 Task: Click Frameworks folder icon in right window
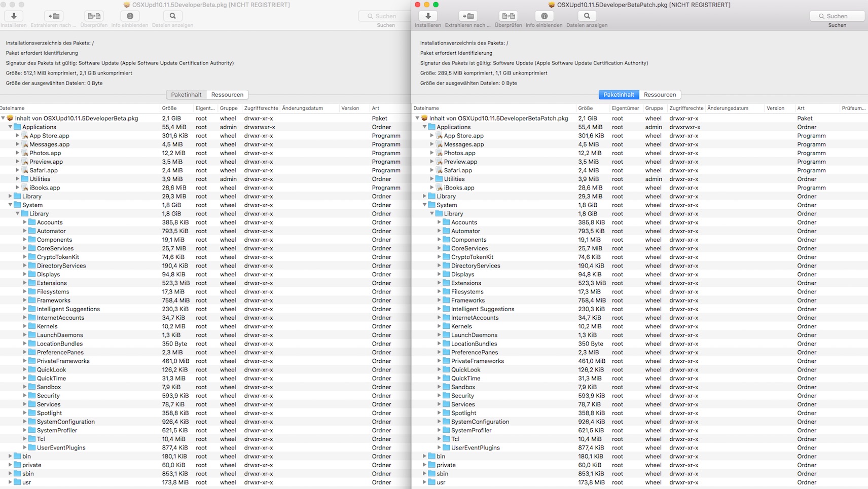pos(447,300)
